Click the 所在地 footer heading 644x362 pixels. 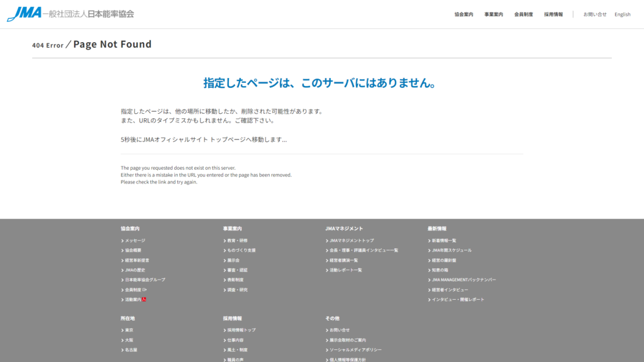[x=128, y=319]
